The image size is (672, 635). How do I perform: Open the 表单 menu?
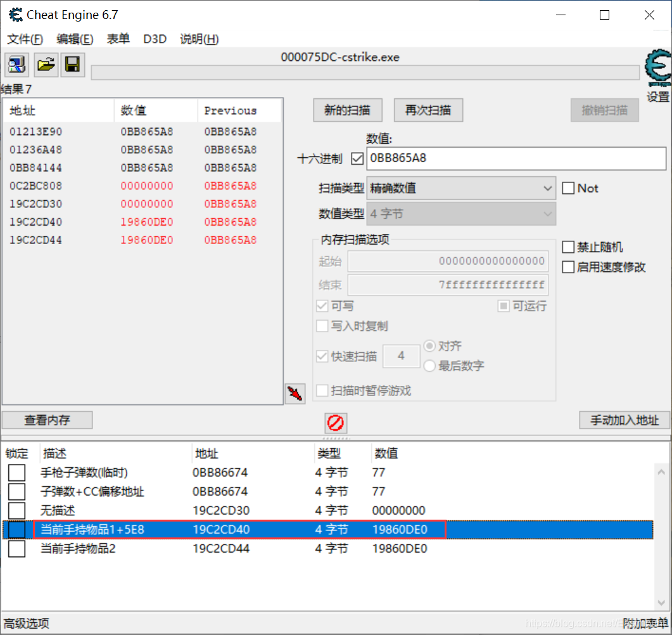(118, 39)
